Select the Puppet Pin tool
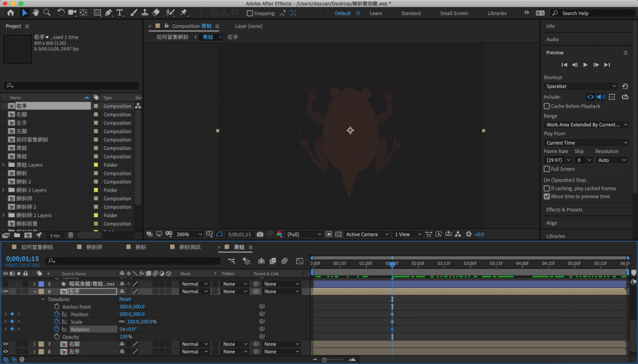 point(184,12)
